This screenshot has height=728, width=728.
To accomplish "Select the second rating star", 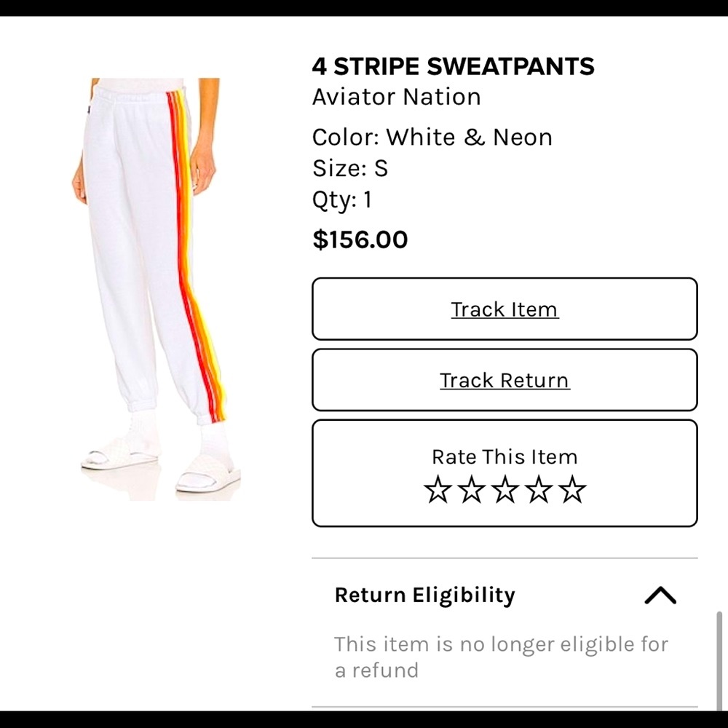I will tap(472, 490).
